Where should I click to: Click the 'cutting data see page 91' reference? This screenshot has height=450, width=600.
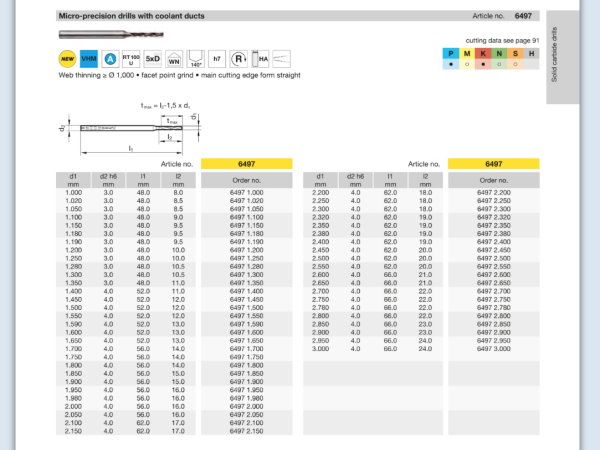pyautogui.click(x=503, y=39)
